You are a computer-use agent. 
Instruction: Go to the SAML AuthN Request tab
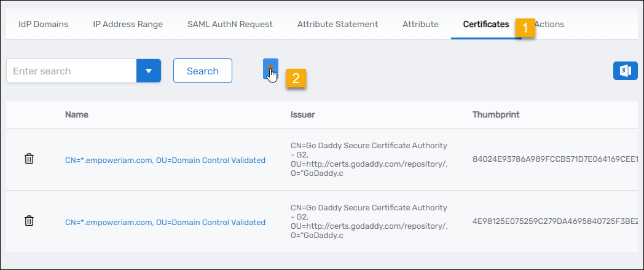point(230,25)
